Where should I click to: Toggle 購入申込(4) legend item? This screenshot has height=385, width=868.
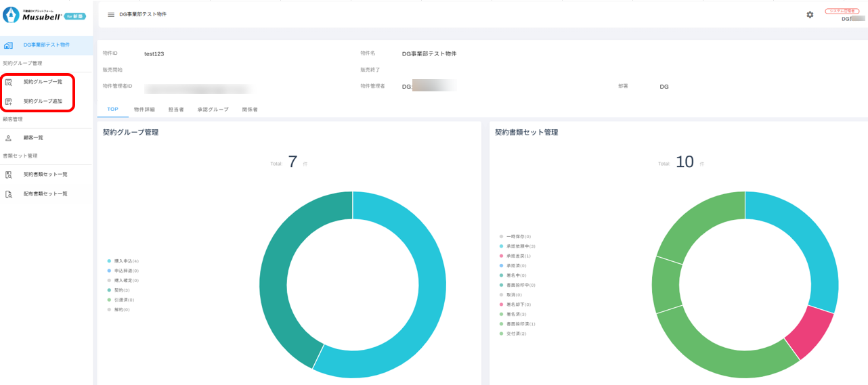click(126, 261)
